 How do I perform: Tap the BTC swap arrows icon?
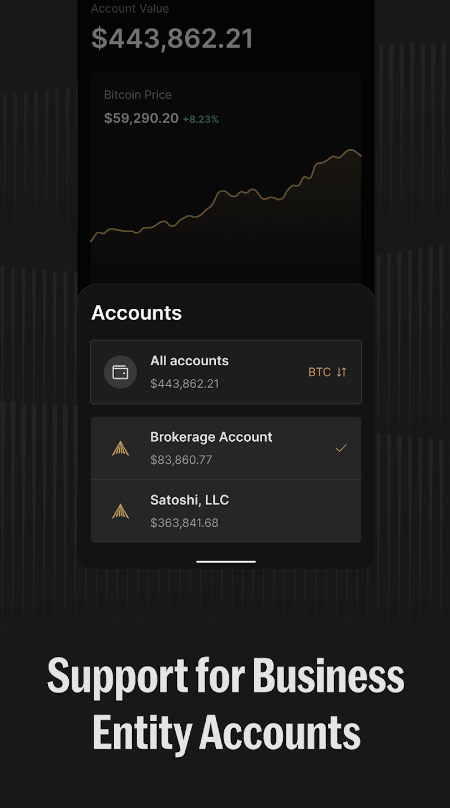342,372
